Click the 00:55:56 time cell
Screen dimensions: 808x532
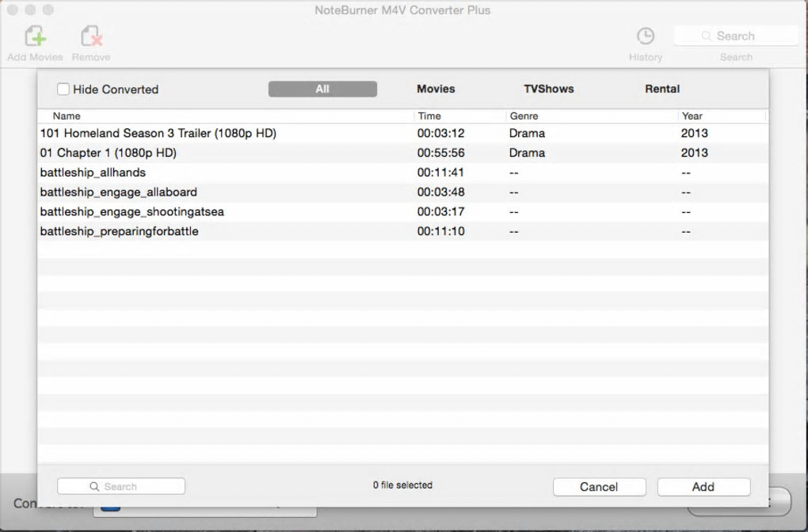point(441,153)
